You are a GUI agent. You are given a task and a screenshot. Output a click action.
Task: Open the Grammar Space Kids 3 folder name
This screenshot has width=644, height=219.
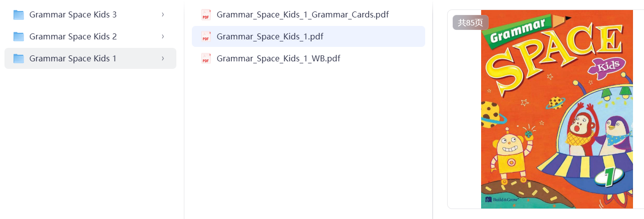73,14
